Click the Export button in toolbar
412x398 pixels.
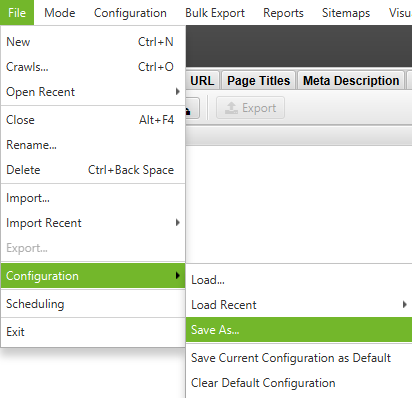[250, 108]
